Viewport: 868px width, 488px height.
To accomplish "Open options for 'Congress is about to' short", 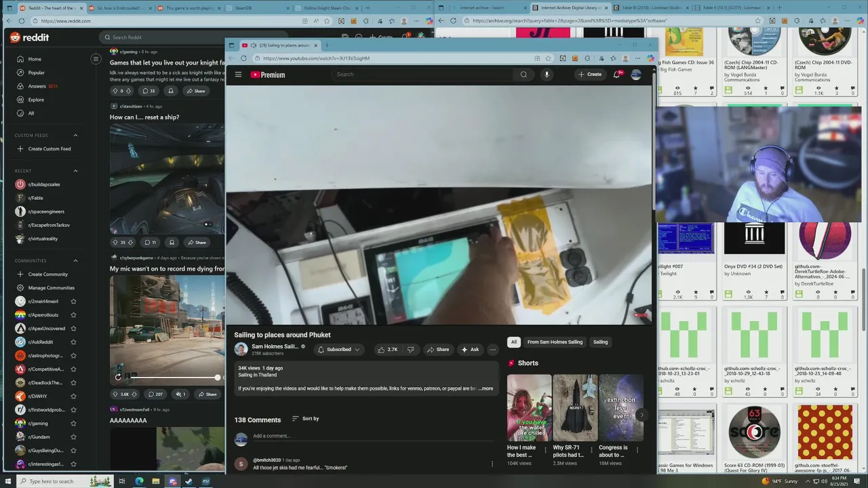I will point(637,450).
